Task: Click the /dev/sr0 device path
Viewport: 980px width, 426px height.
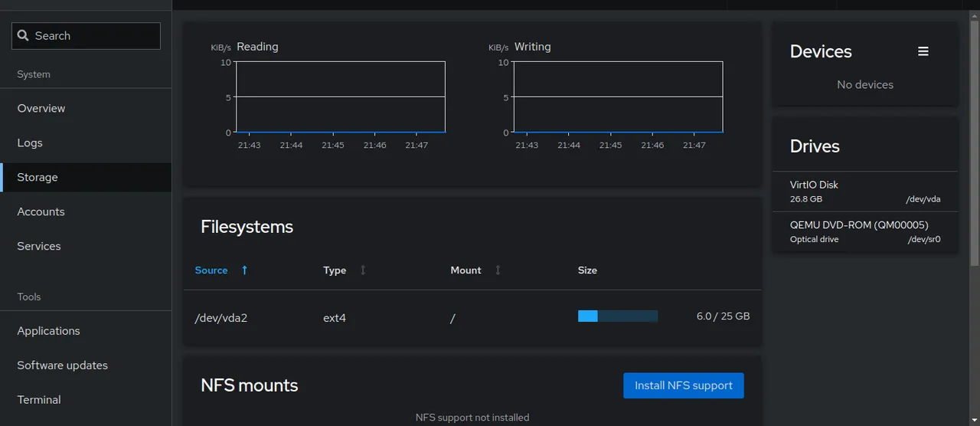Action: pos(924,240)
